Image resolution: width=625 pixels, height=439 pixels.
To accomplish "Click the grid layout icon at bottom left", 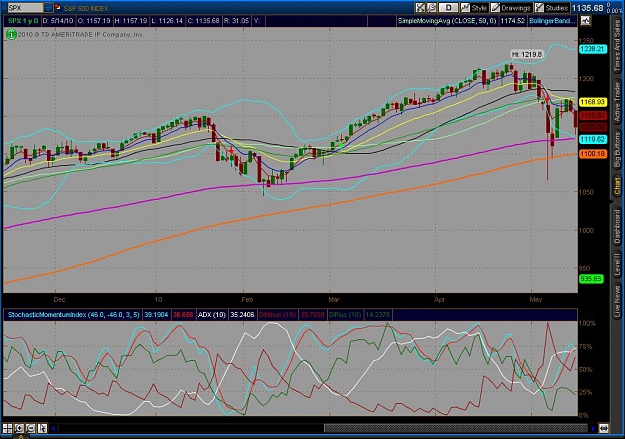I will [x=8, y=429].
